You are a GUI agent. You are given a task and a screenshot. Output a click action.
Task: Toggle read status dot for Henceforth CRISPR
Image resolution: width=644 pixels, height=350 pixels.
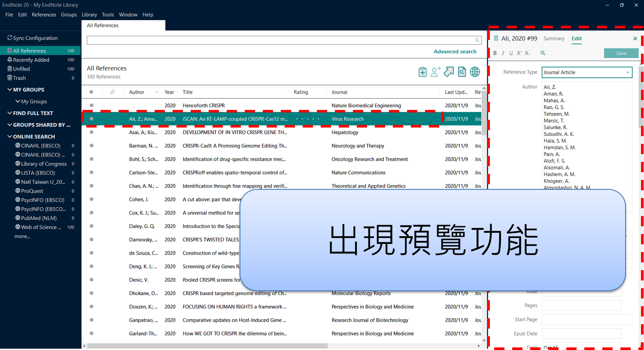coord(91,105)
